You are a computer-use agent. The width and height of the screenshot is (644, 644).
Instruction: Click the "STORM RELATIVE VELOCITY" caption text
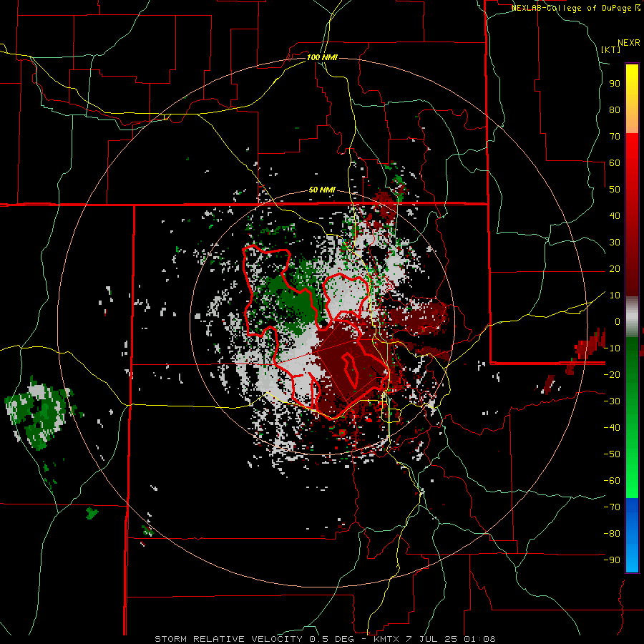[x=228, y=639]
